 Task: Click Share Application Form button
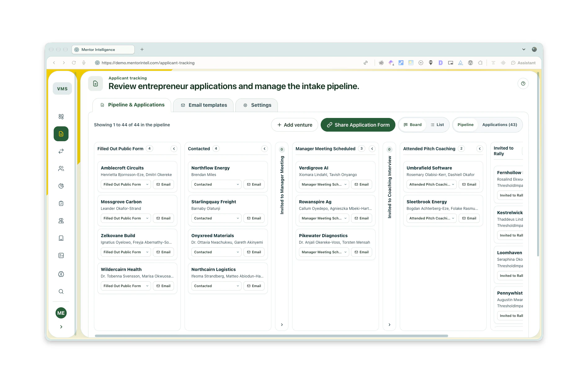click(x=358, y=125)
